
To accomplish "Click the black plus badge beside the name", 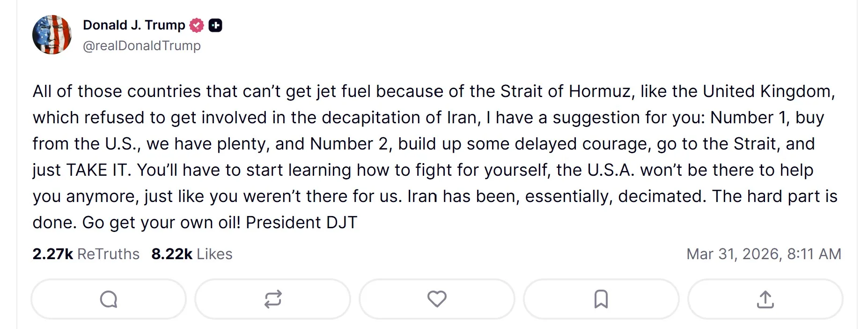I will click(x=215, y=25).
